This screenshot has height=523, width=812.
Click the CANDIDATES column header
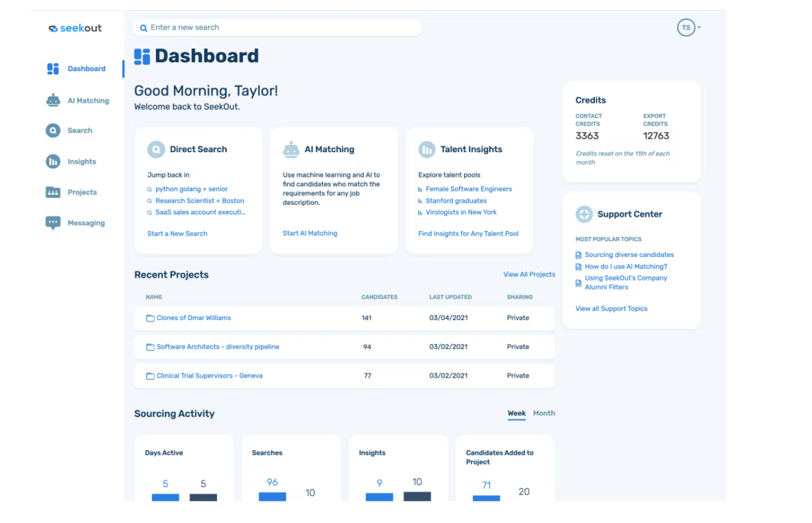(379, 297)
